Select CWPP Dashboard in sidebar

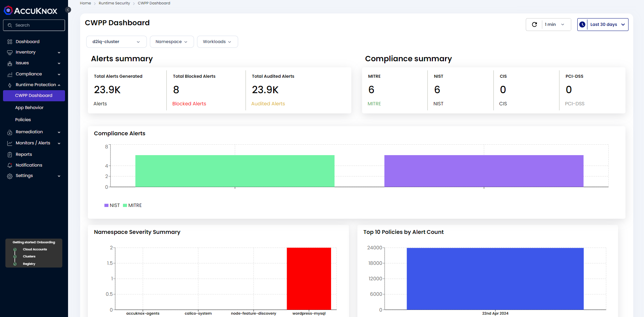[34, 96]
